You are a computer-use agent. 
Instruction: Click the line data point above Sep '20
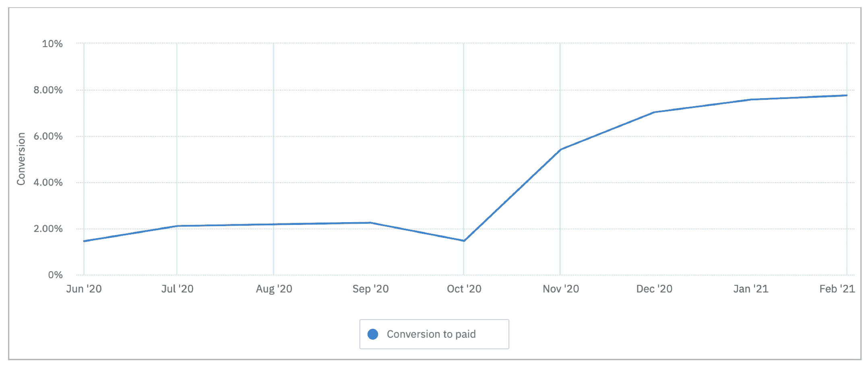click(370, 223)
